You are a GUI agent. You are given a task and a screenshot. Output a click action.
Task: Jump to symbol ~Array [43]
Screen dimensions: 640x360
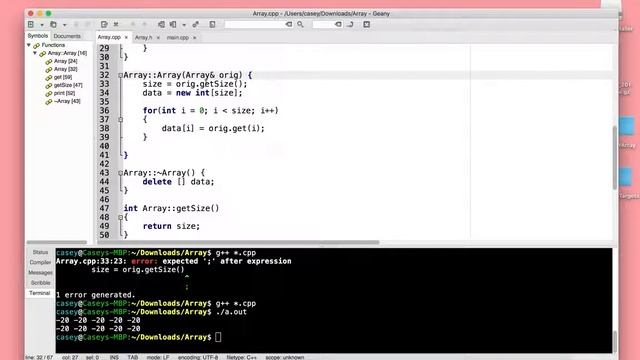click(67, 101)
